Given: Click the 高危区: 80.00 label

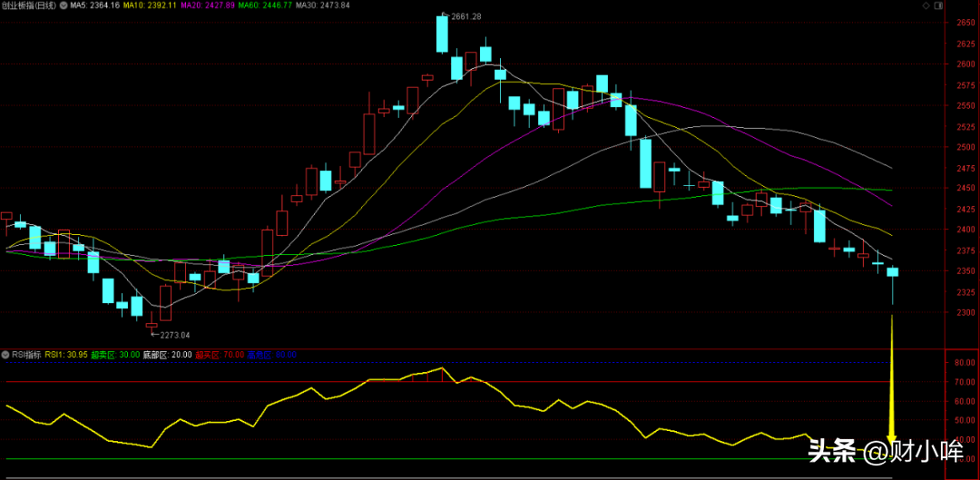Looking at the screenshot, I should 272,355.
